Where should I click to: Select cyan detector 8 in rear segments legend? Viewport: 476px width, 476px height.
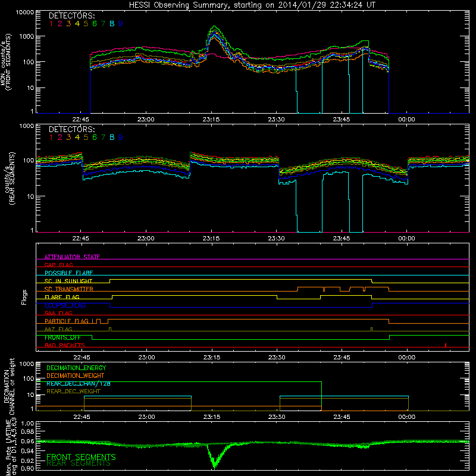[112, 137]
